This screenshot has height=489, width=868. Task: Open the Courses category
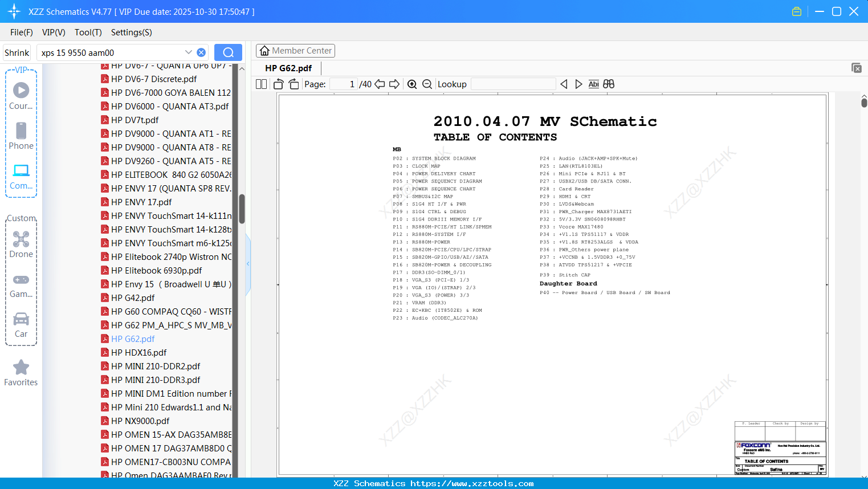pos(21,96)
